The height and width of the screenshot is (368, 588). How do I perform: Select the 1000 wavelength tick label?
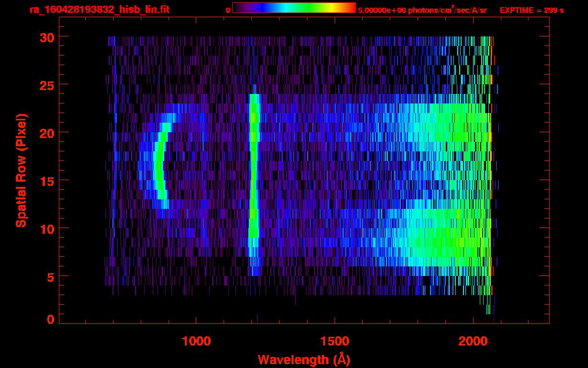point(196,341)
